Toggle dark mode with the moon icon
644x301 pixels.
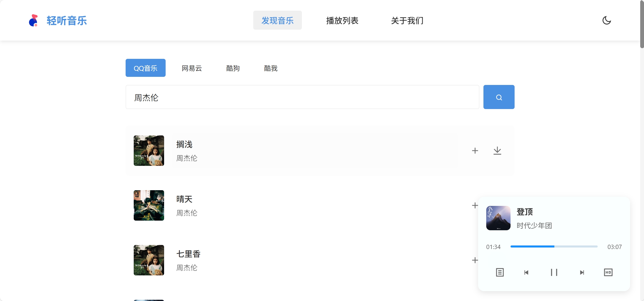(607, 20)
